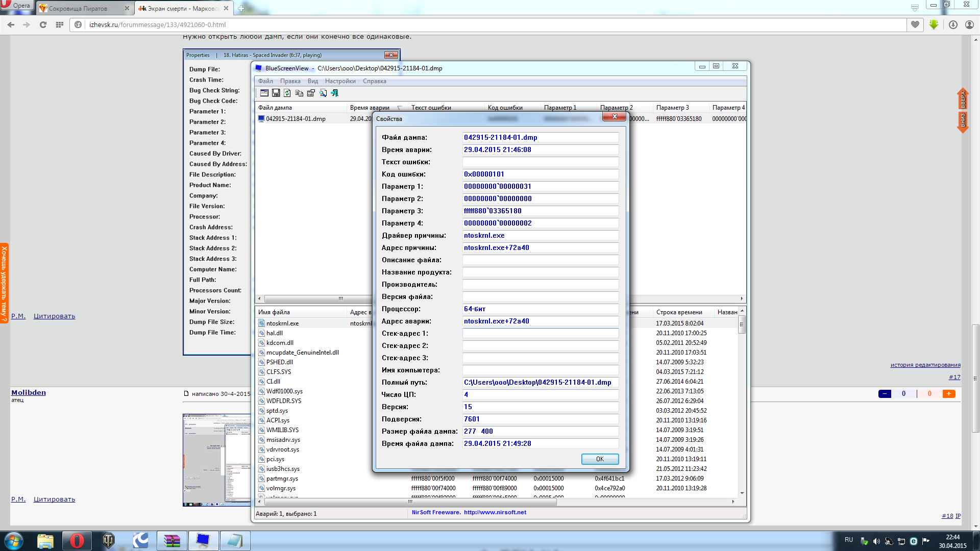Switch to Сокровища Пиратов tab
The width and height of the screenshot is (980, 551).
coord(78,8)
